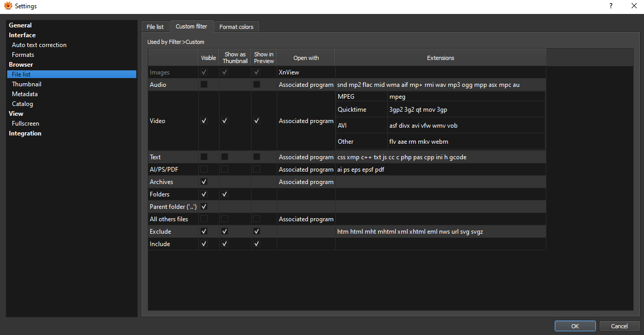Viewport: 644px width, 335px height.
Task: Uncheck Show as Thumbnail for Video
Action: point(225,120)
